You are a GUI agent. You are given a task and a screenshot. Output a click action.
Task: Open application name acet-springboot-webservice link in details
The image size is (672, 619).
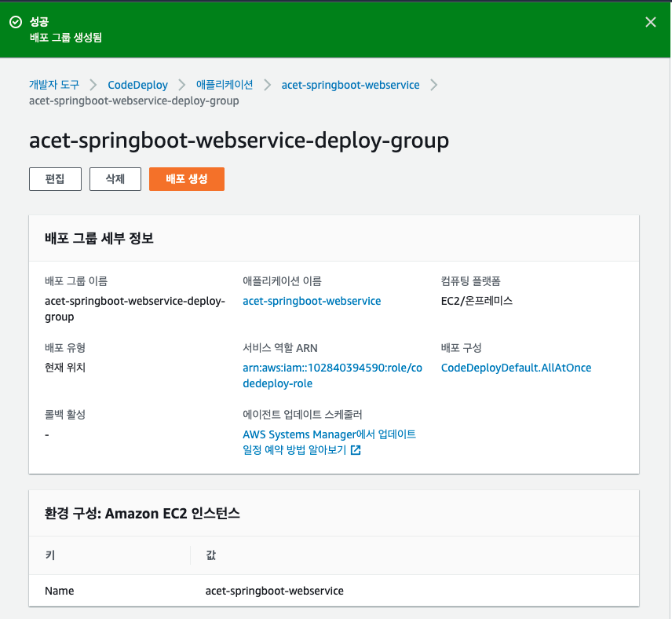[312, 301]
